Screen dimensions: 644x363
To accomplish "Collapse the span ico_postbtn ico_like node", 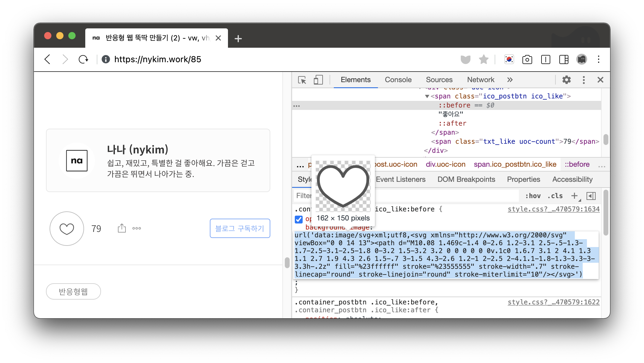I will point(427,96).
